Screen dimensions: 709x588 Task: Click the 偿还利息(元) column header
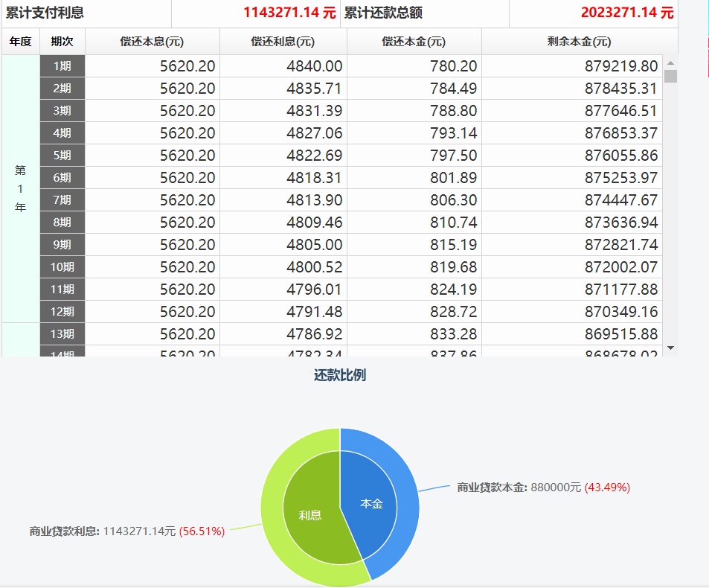[283, 42]
